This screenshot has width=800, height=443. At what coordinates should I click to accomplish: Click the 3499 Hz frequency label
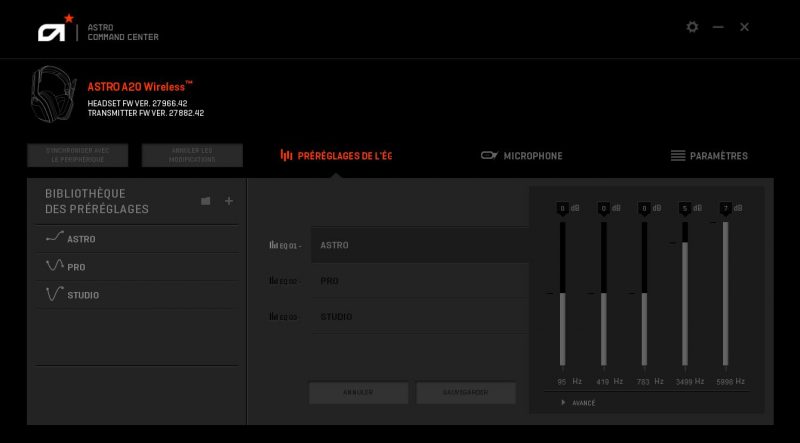690,381
